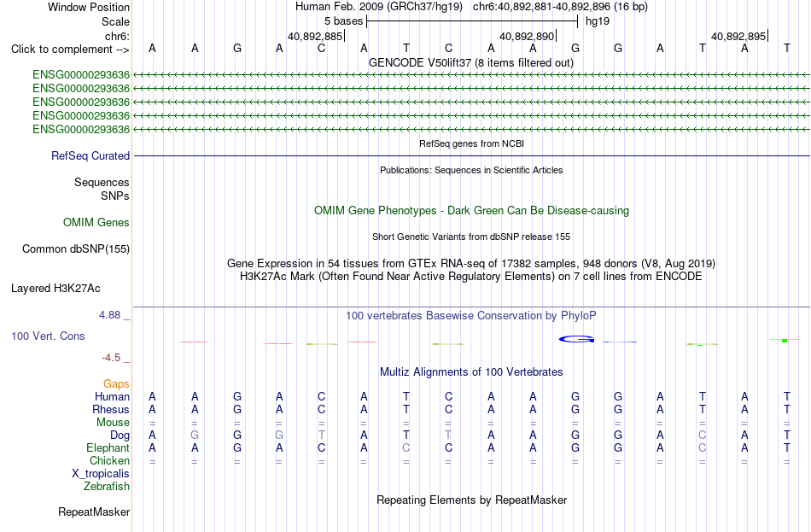Click 'Repeating Elements by RepeatMasker' title
Image resolution: width=811 pixels, height=532 pixels.
(x=471, y=500)
